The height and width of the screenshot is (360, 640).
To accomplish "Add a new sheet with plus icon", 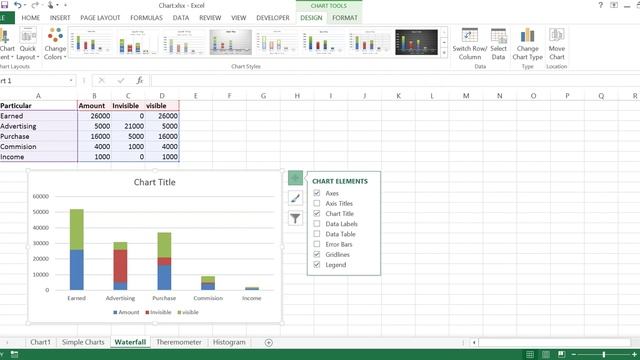I will [269, 342].
